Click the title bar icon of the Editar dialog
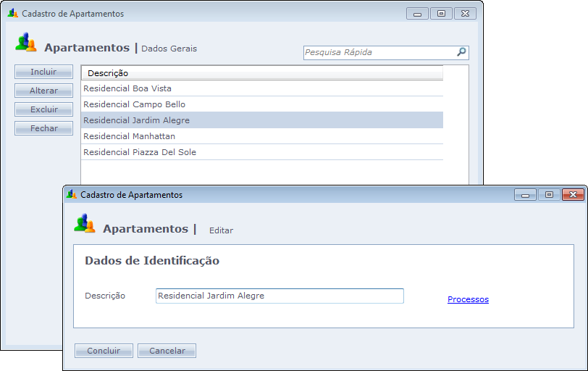The image size is (588, 371). point(71,195)
